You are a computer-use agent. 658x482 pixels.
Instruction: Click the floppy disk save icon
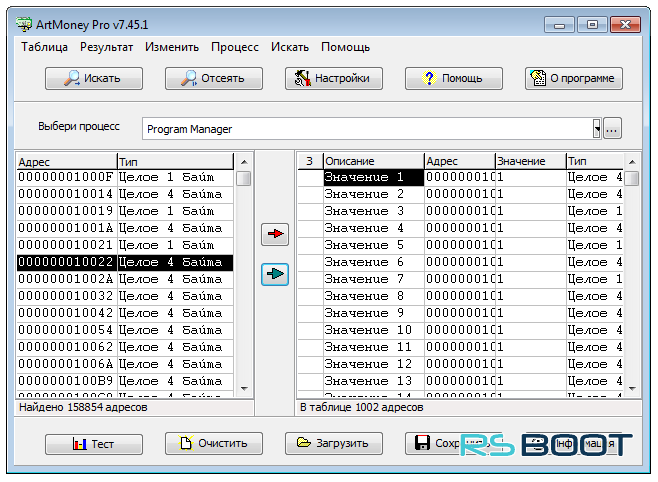(422, 443)
